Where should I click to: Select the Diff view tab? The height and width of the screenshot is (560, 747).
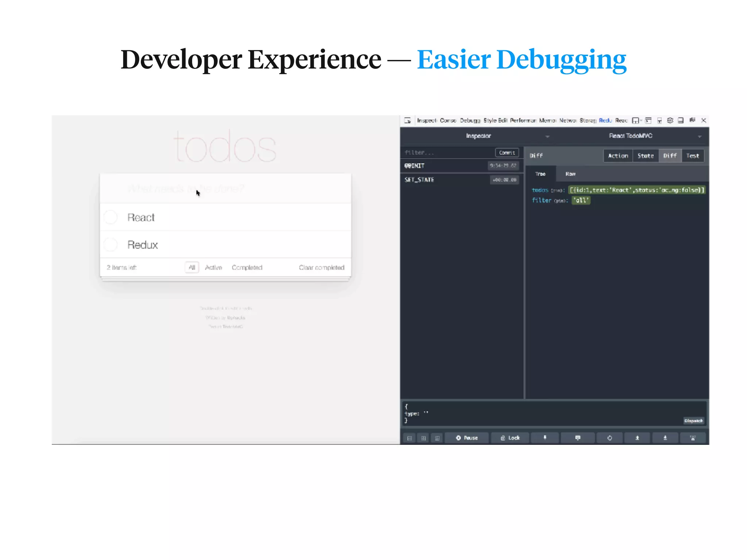coord(670,156)
